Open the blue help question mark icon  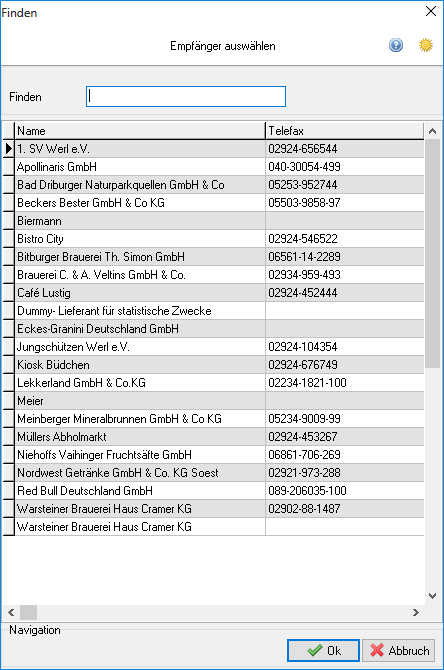[x=396, y=45]
